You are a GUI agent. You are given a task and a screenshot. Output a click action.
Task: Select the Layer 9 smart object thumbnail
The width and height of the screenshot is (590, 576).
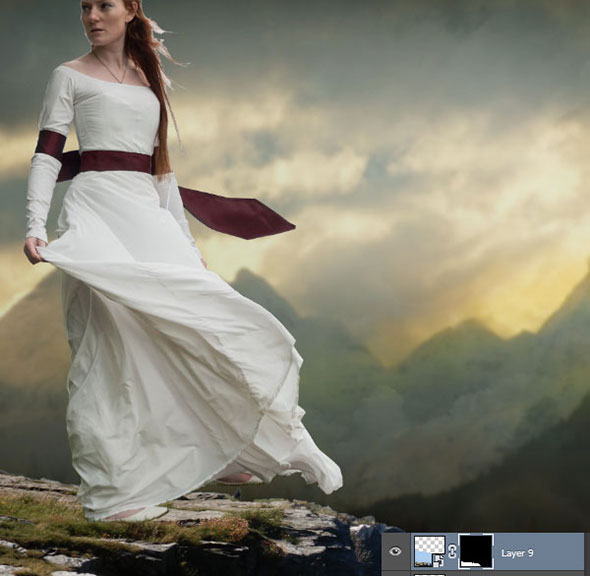(x=429, y=552)
